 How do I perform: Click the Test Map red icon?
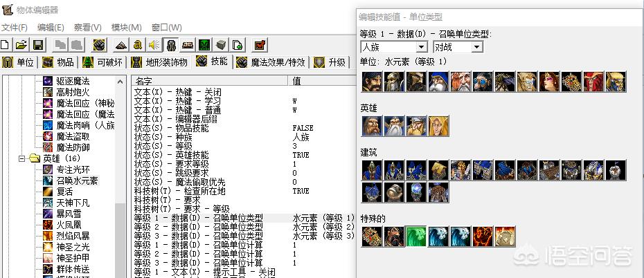click(x=260, y=44)
